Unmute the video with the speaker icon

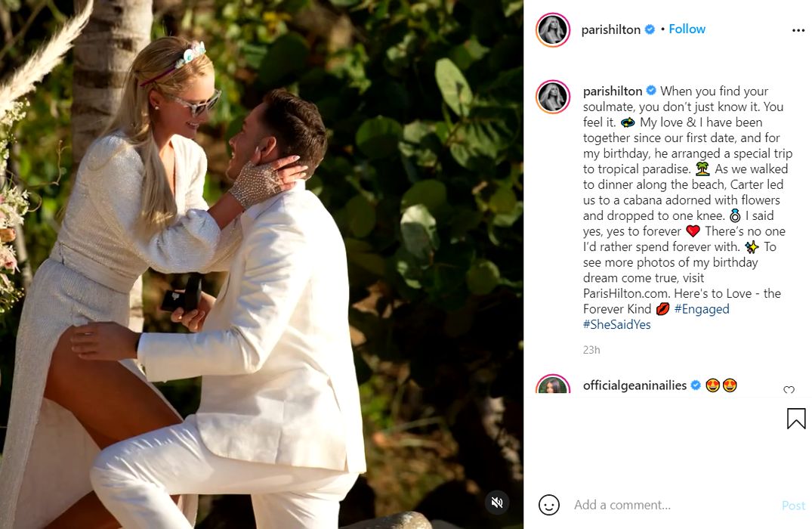pos(497,502)
